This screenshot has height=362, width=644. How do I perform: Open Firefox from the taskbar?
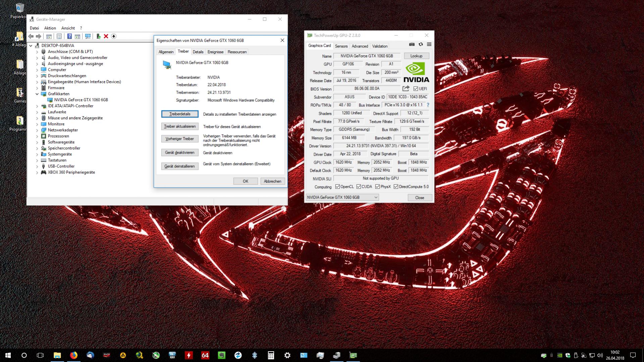(74, 355)
